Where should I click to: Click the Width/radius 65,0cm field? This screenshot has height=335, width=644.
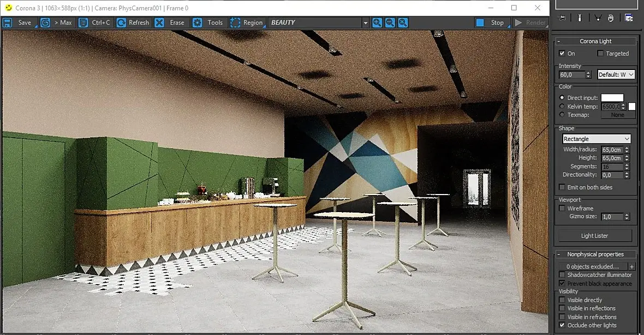[612, 150]
